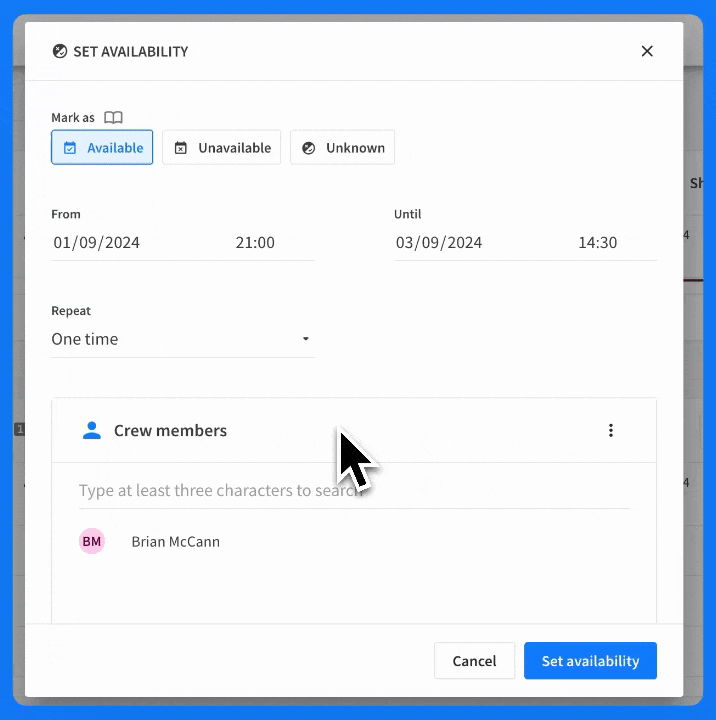Select Brian McCann in the crew list
This screenshot has width=716, height=720.
[176, 542]
